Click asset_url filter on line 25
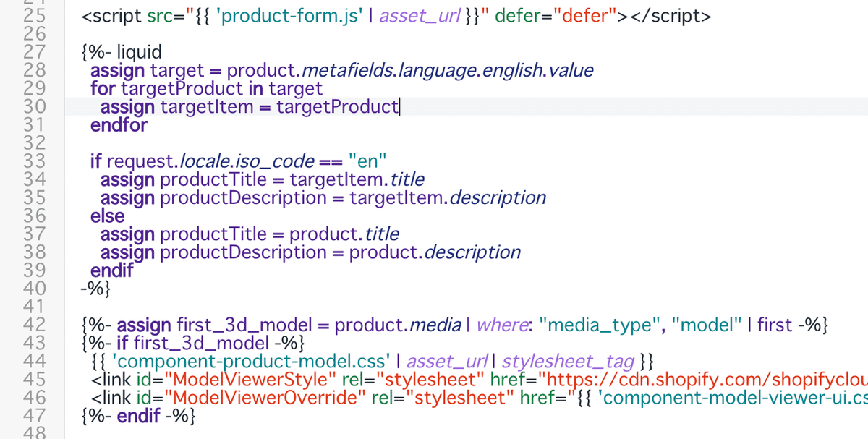The image size is (868, 439). pos(420,17)
